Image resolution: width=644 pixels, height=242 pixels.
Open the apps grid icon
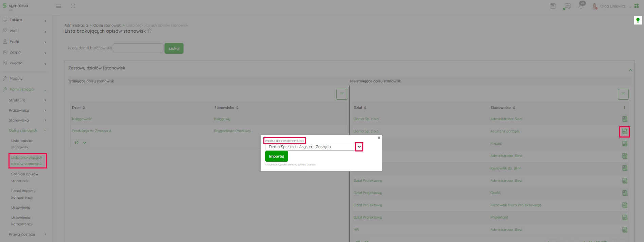(637, 6)
